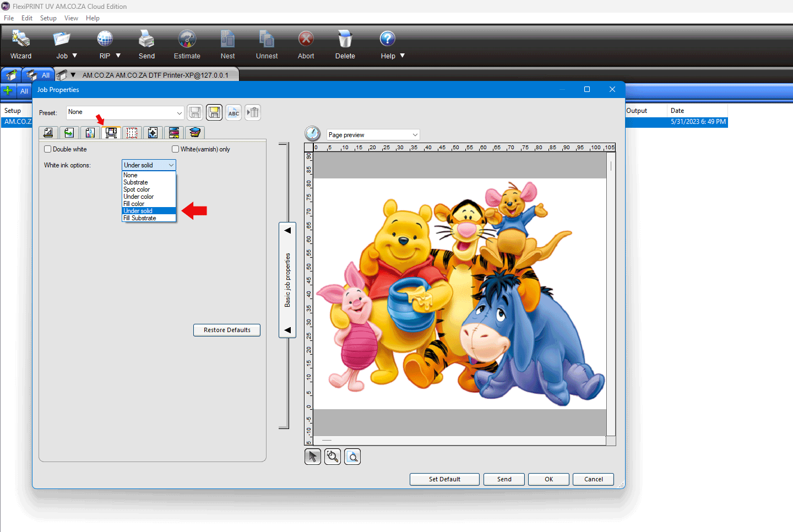Enable the Double white checkbox

47,149
